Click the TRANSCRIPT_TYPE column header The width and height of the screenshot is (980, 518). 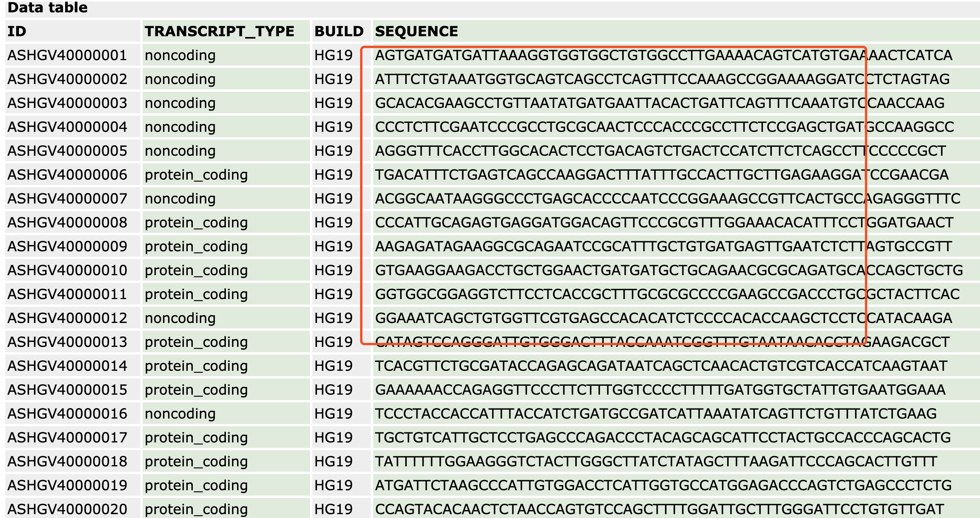(219, 31)
